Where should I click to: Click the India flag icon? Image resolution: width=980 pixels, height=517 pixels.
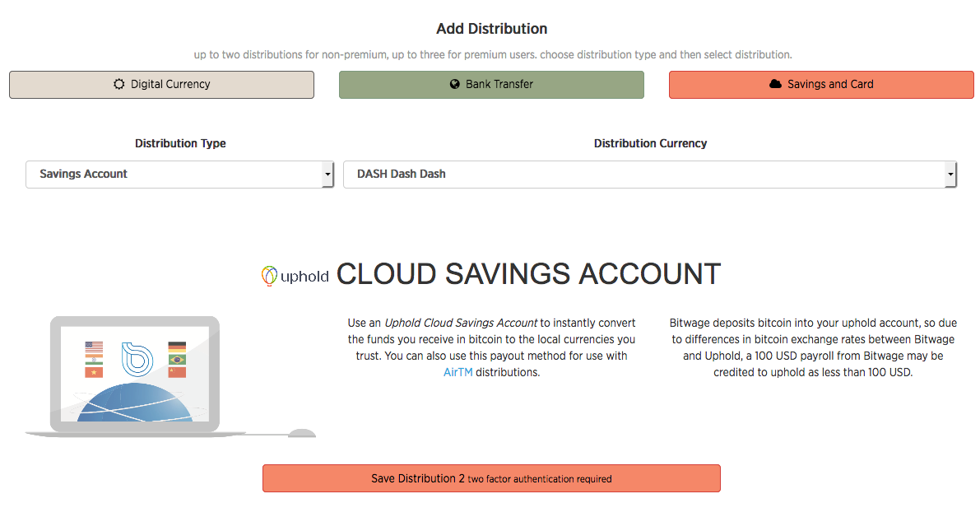(94, 360)
